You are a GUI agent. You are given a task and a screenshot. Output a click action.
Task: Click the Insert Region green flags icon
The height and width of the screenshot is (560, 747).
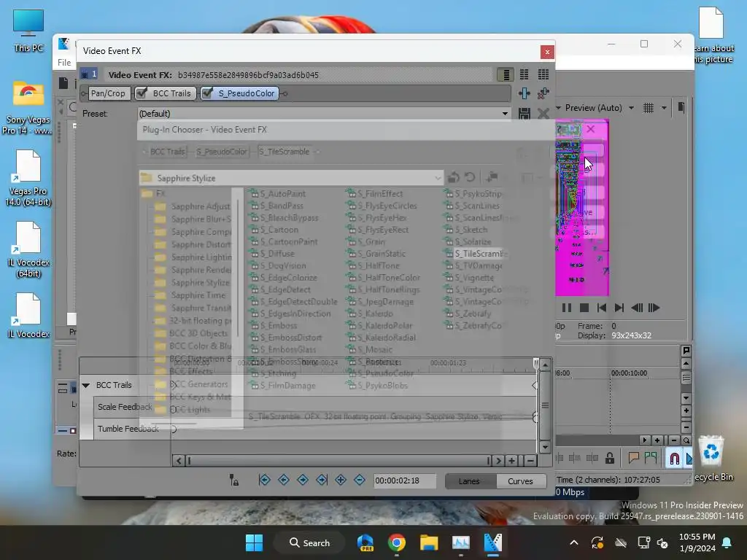pyautogui.click(x=650, y=458)
